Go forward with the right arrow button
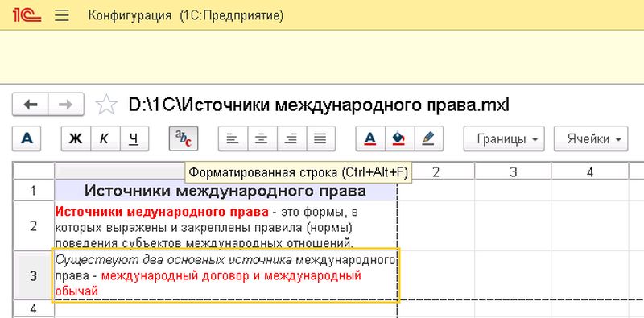This screenshot has height=318, width=644. (66, 105)
